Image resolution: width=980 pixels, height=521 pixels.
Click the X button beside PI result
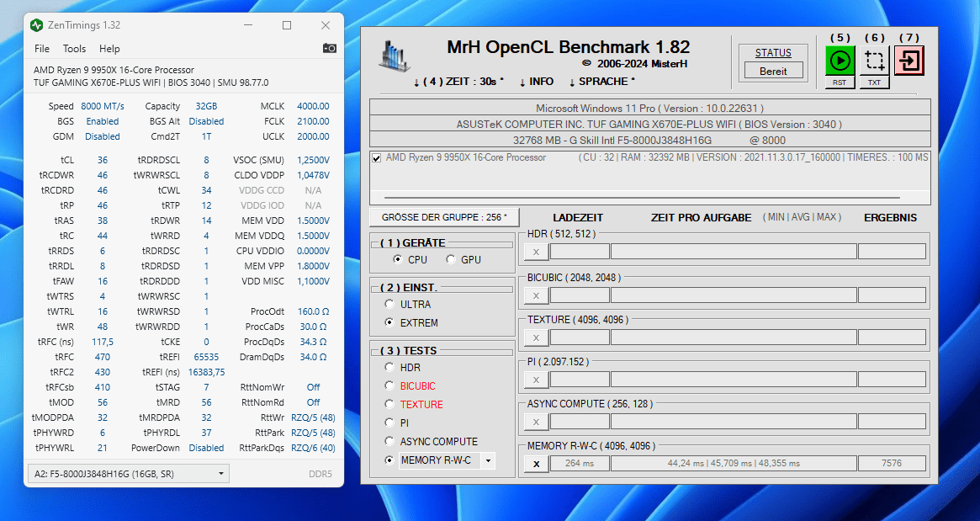coord(536,380)
